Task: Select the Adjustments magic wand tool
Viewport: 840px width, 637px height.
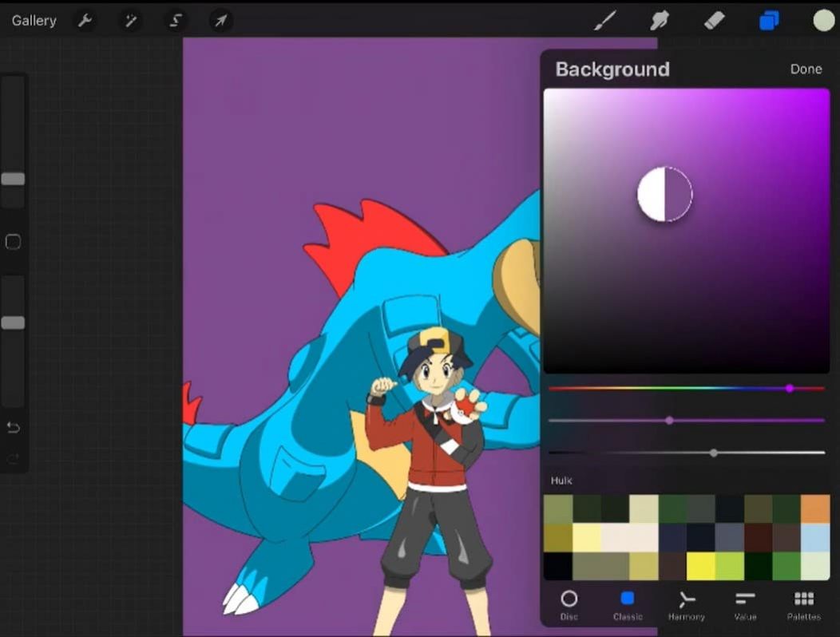Action: [130, 20]
